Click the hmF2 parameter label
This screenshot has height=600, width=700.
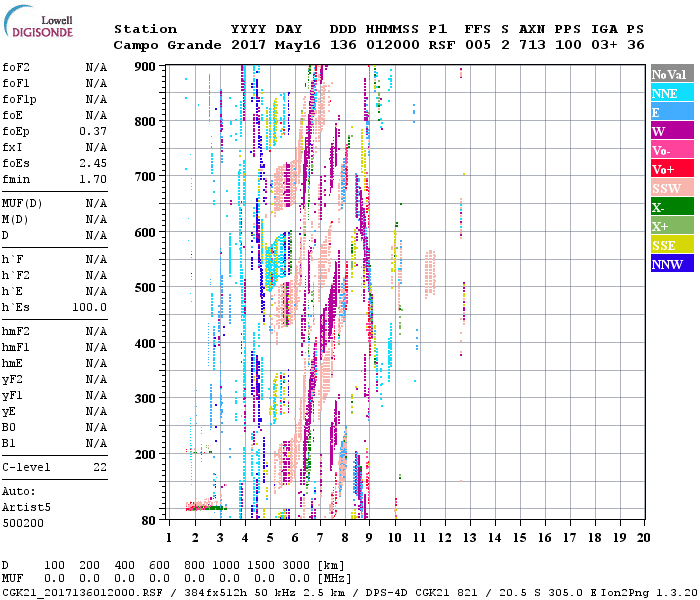click(x=16, y=331)
